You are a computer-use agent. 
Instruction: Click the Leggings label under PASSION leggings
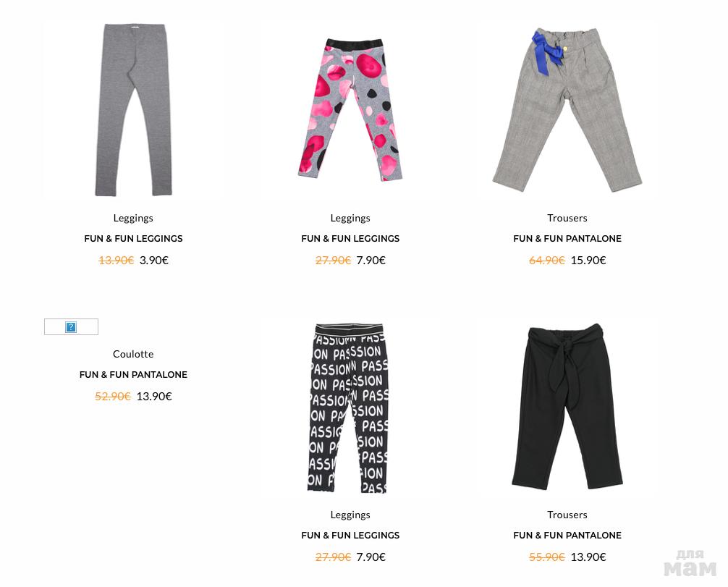[x=350, y=515]
